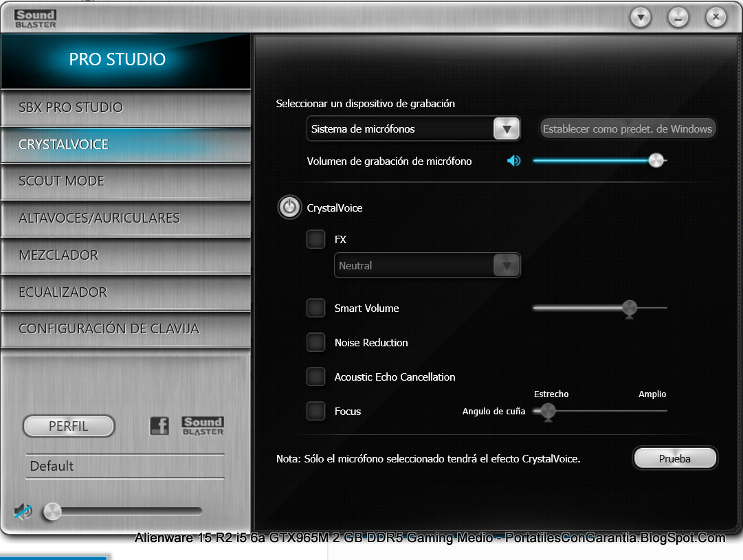Click the Angulo de cuña slider handle

[x=548, y=412]
